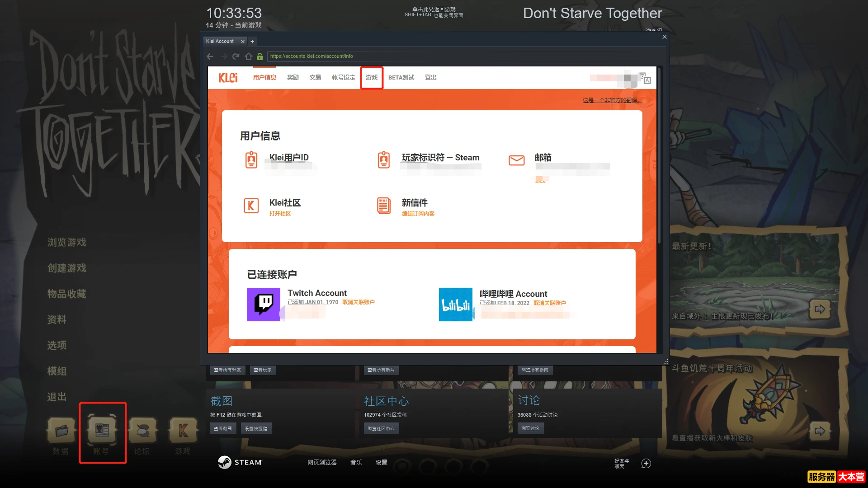Open the Data folder icon
Screen dimensions: 868x488
pyautogui.click(x=61, y=431)
